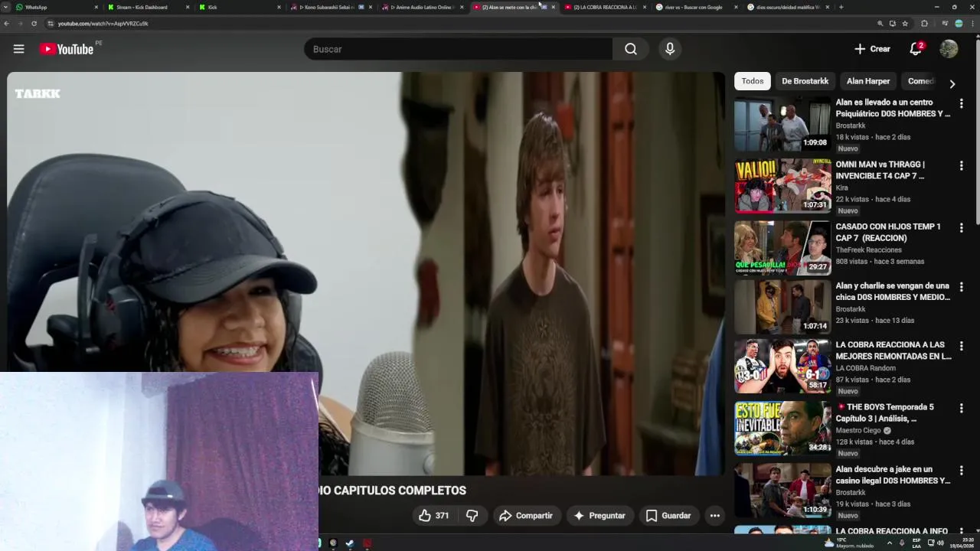Open options menu for Alan y charlie video

[961, 287]
